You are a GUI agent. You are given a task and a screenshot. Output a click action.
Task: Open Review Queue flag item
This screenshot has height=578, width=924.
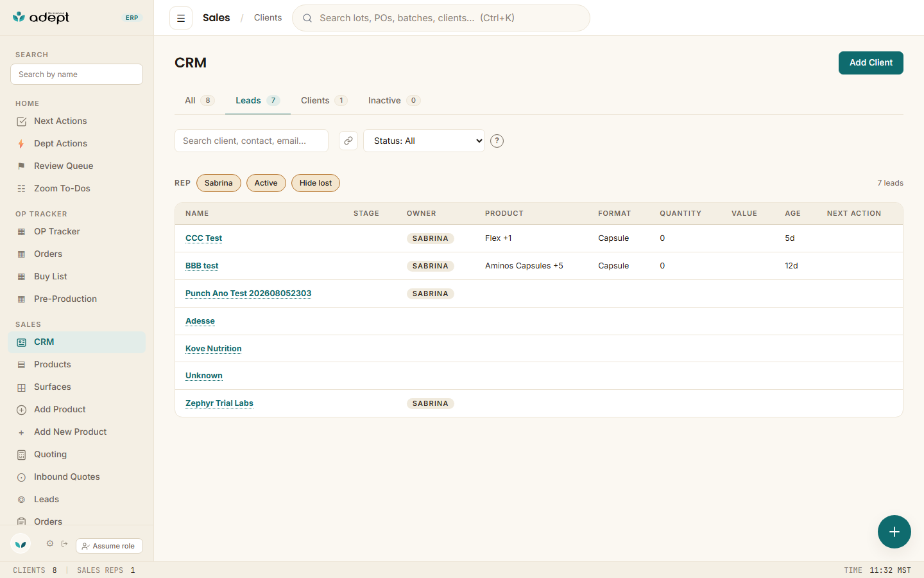click(77, 166)
